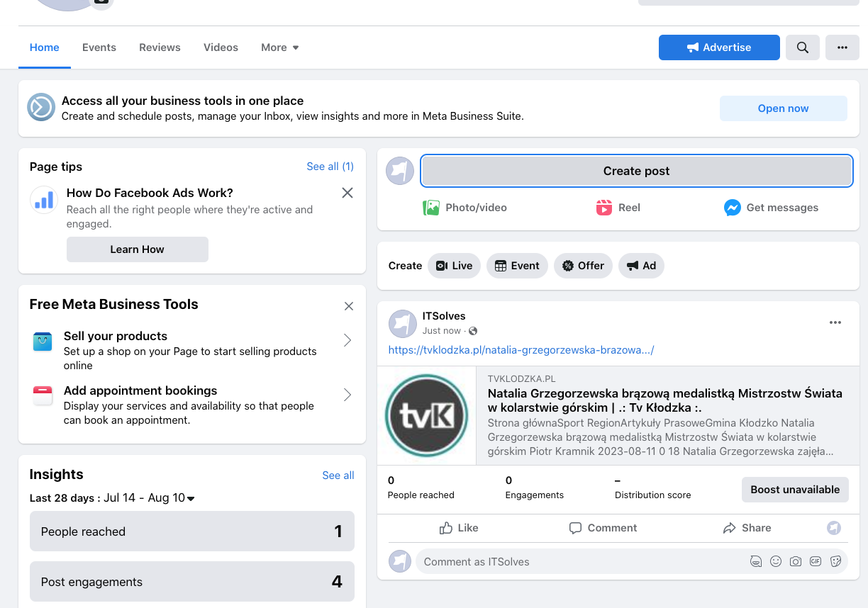Open the emoji picker in comment box

click(x=776, y=561)
